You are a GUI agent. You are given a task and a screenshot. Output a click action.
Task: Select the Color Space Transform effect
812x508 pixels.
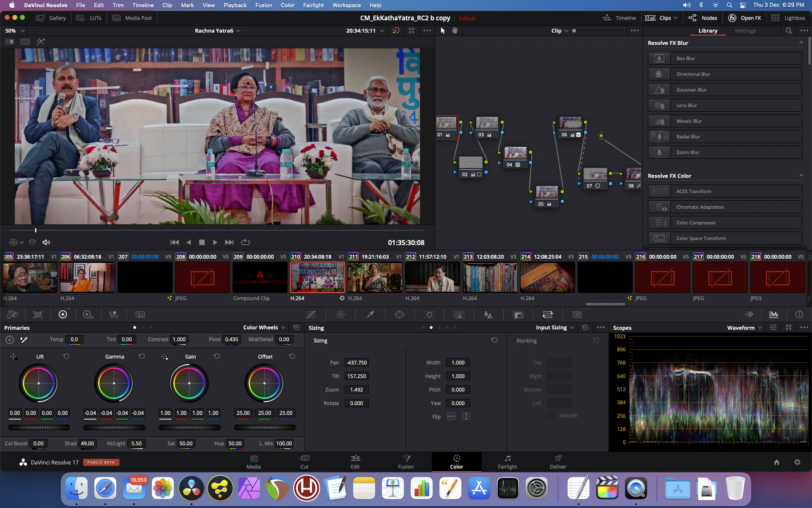click(x=725, y=238)
